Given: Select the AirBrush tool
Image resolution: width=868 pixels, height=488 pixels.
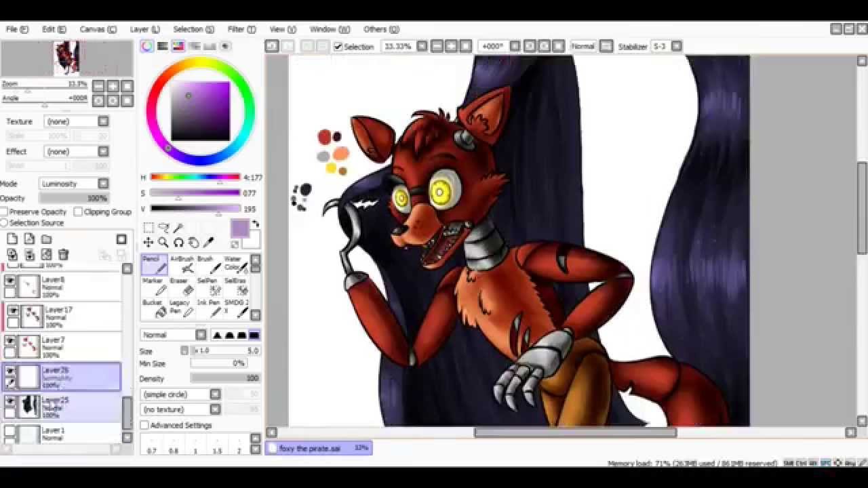Looking at the screenshot, I should point(181,265).
